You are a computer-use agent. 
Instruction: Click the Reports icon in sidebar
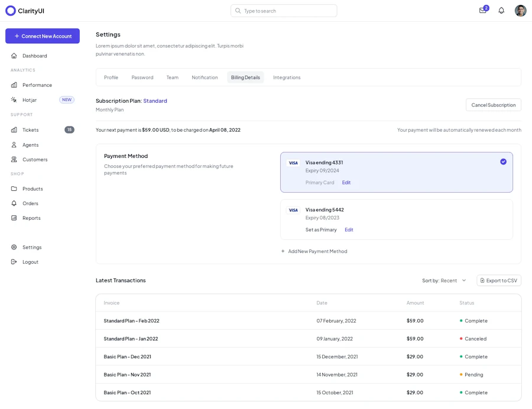click(14, 218)
